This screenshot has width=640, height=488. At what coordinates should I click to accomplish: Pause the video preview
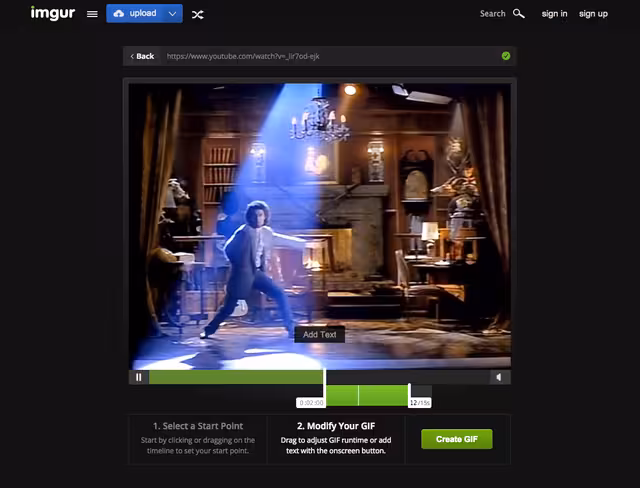[x=139, y=377]
